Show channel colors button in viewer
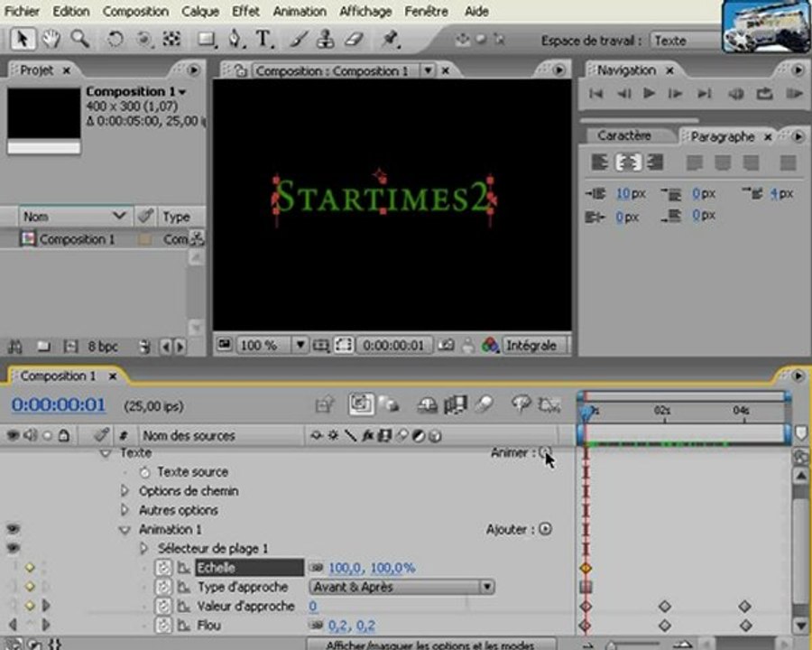 coord(490,345)
